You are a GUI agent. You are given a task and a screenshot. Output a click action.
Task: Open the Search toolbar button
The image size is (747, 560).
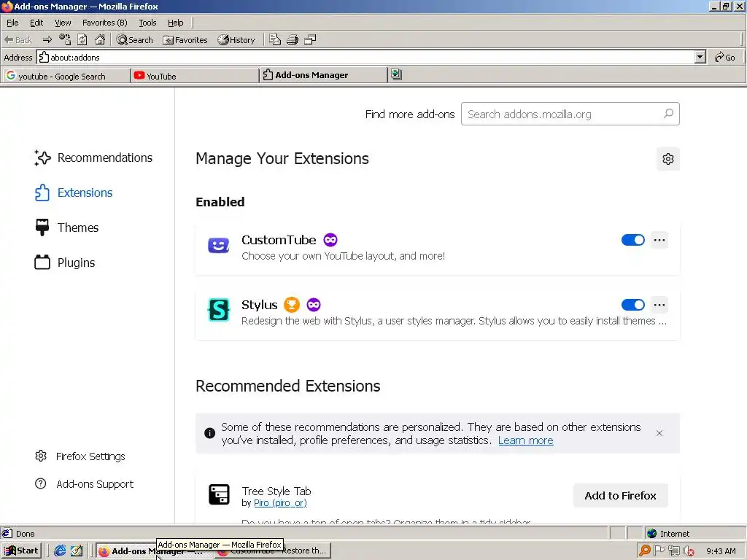[135, 40]
